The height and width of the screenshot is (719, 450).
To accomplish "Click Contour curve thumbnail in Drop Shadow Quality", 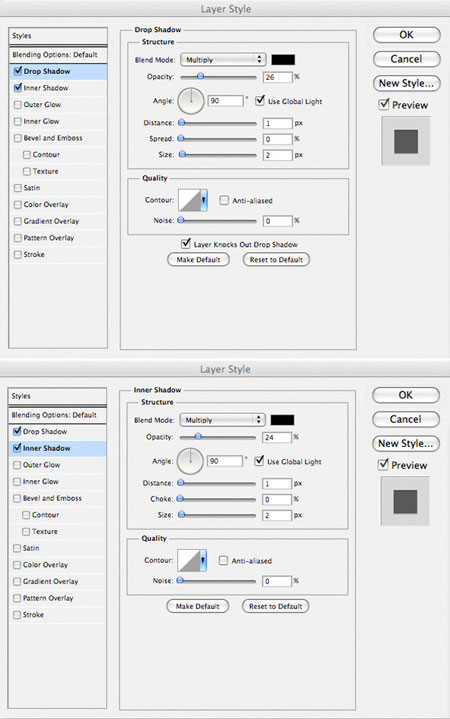I will point(189,200).
